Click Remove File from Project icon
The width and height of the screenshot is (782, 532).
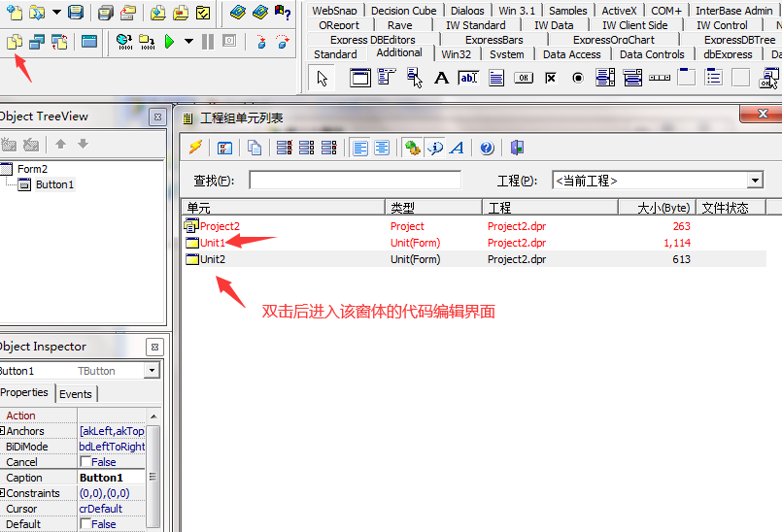tap(180, 12)
